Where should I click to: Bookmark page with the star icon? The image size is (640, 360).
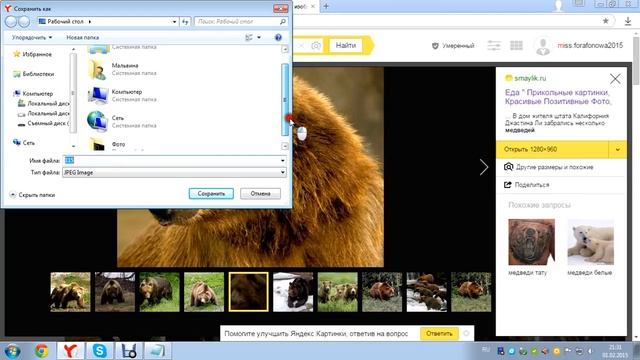coord(606,21)
